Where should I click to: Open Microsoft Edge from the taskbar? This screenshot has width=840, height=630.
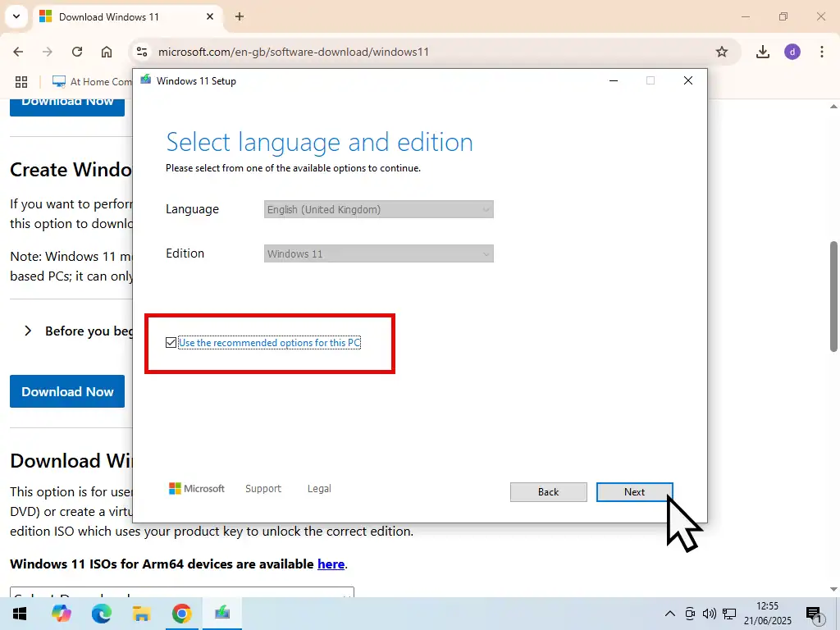pyautogui.click(x=102, y=614)
